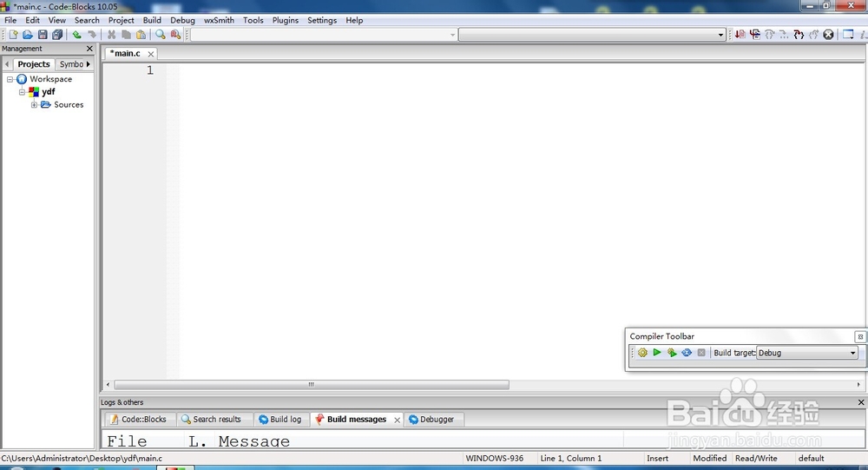Image resolution: width=868 pixels, height=470 pixels.
Task: Open the Debug menu
Action: 182,20
